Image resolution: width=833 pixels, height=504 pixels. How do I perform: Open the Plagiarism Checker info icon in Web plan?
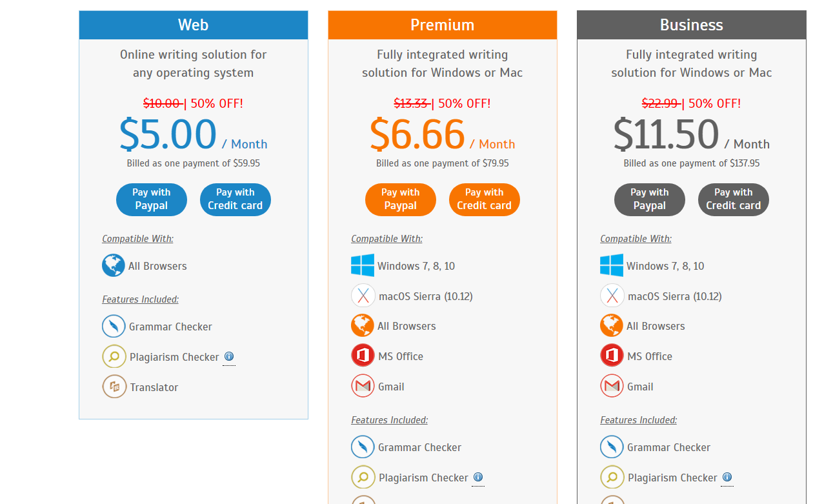tap(229, 356)
